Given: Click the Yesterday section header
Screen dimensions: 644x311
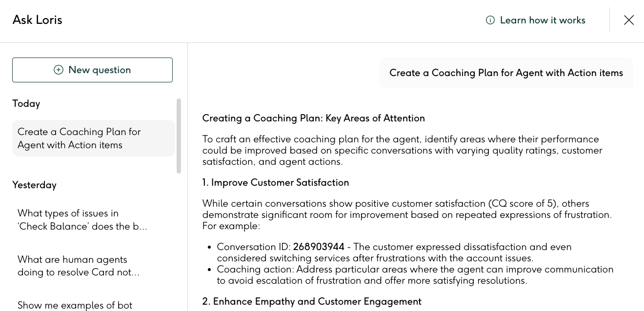Looking at the screenshot, I should 34,185.
